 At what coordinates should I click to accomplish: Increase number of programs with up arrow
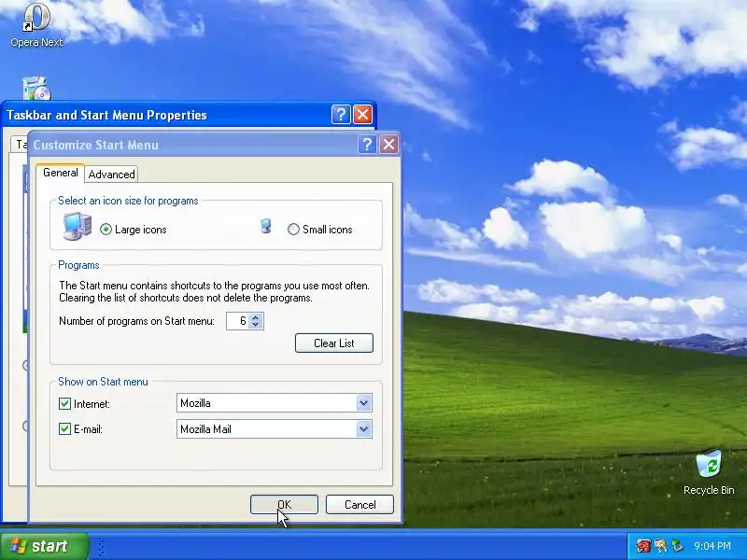(255, 317)
